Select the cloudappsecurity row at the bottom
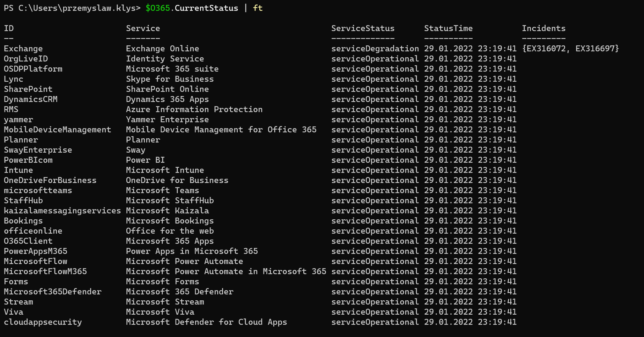The width and height of the screenshot is (644, 337). pos(43,322)
